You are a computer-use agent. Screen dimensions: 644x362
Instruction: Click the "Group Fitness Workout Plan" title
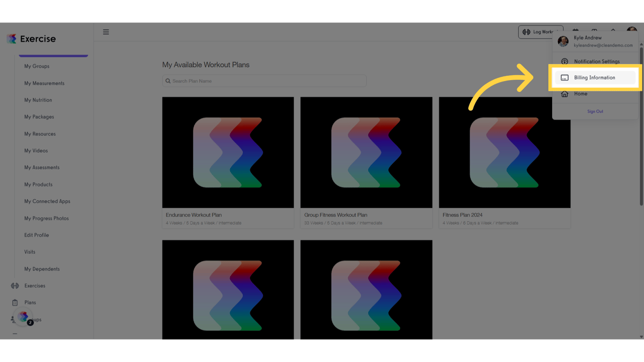pos(336,215)
